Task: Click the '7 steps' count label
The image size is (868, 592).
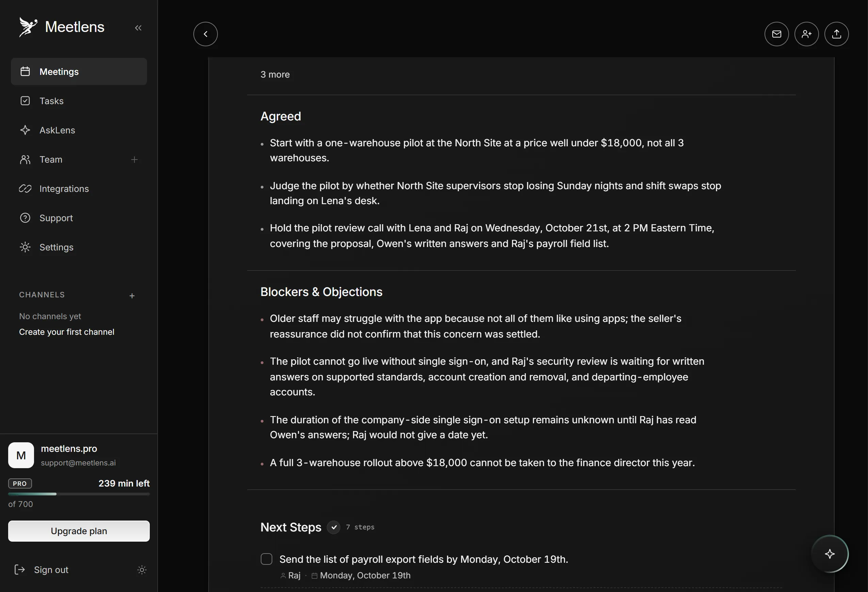Action: click(360, 527)
